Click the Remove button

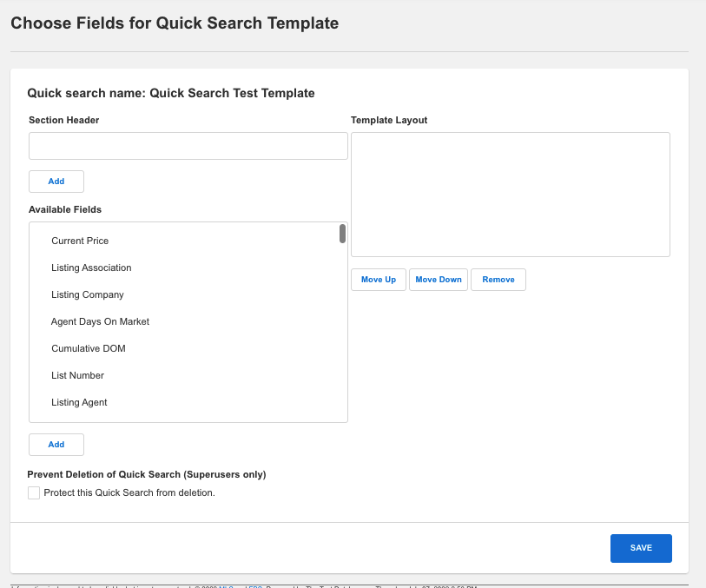coord(498,279)
